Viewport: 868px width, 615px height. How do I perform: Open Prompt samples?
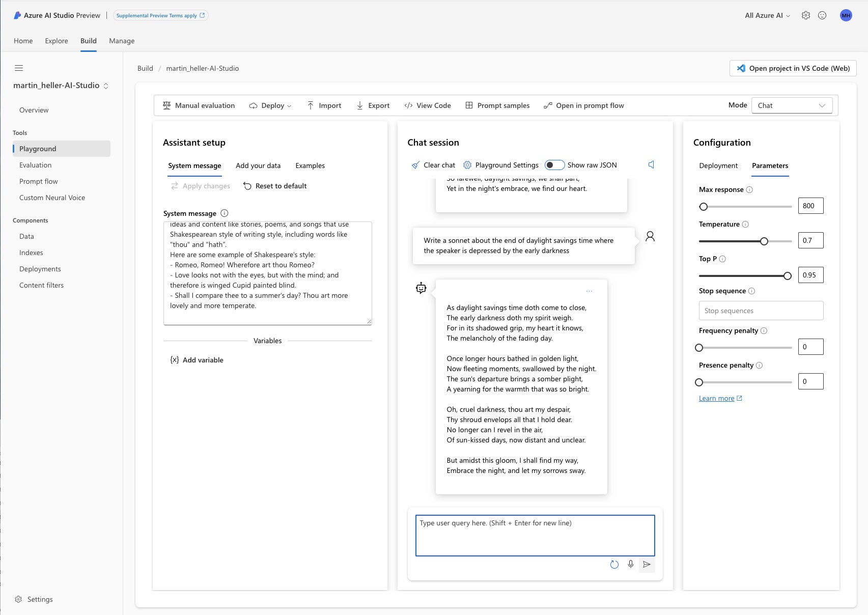(497, 105)
